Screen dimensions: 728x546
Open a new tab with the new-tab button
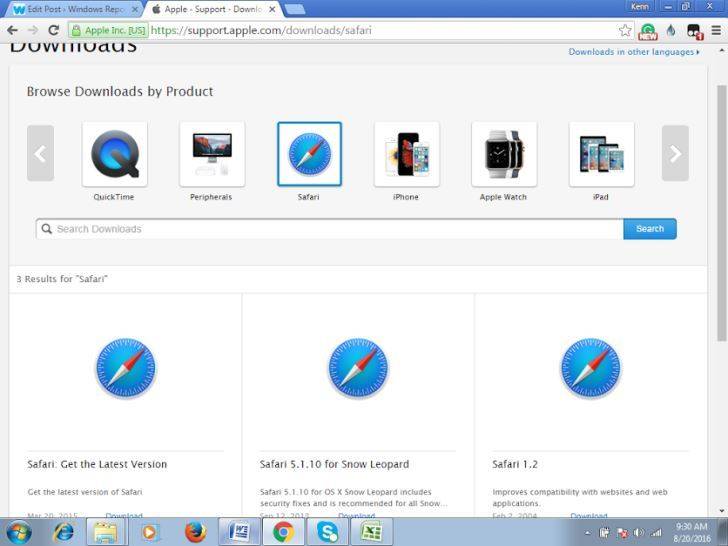[294, 9]
